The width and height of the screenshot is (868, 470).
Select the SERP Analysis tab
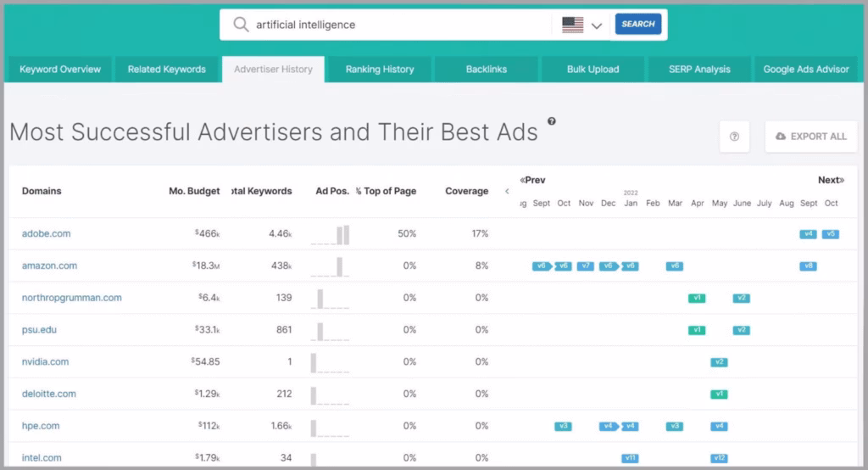tap(699, 70)
